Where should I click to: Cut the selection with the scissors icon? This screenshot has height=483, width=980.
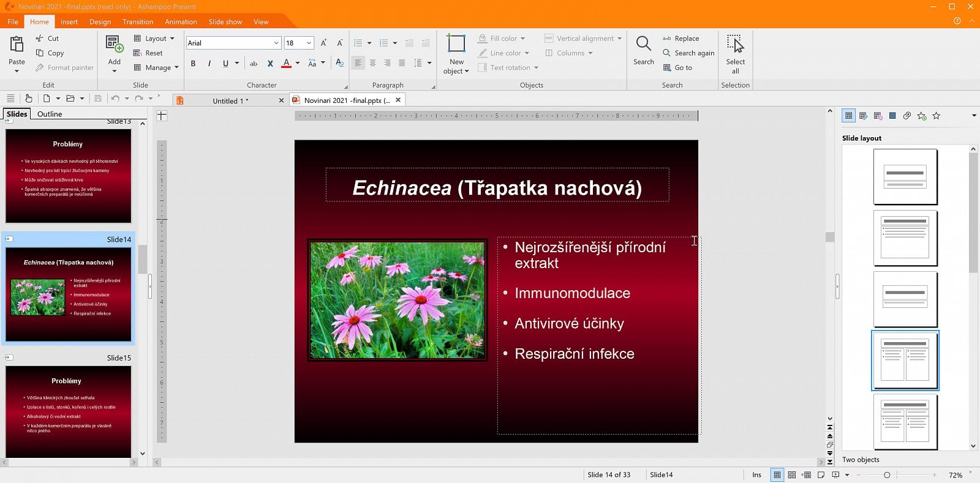pyautogui.click(x=40, y=38)
